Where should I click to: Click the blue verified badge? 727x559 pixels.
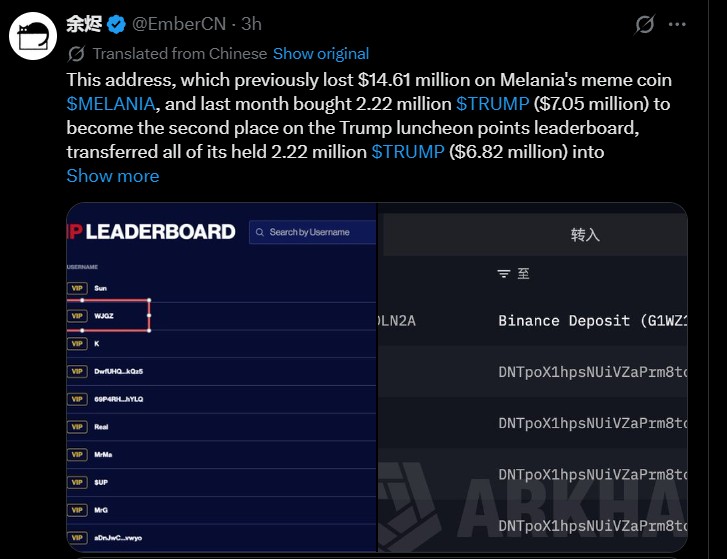pyautogui.click(x=116, y=25)
